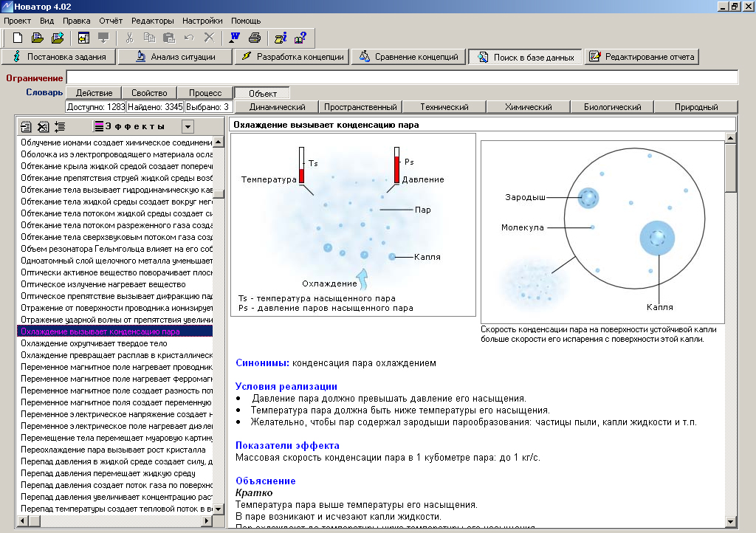Select the Поиск в базе данных button
Screen dimensions: 756x533
pos(526,58)
